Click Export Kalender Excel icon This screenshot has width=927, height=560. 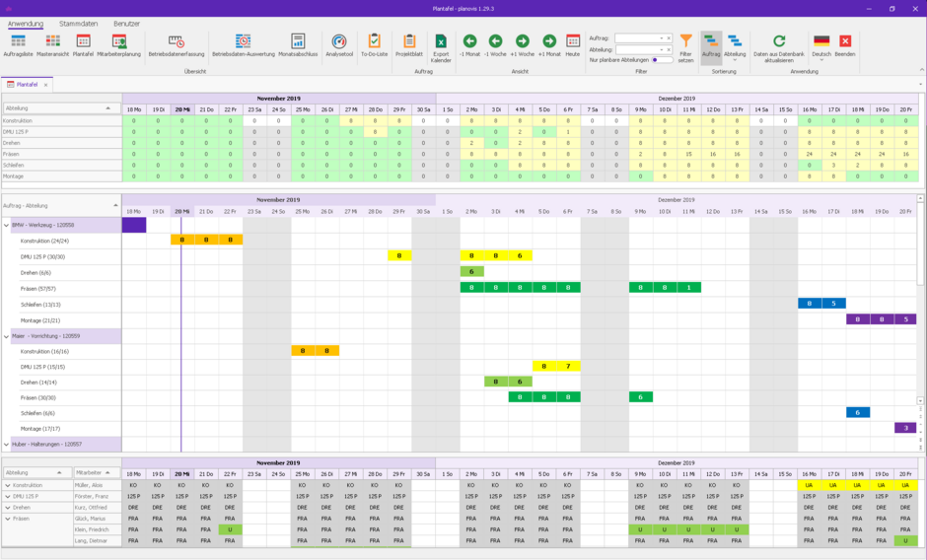441,44
